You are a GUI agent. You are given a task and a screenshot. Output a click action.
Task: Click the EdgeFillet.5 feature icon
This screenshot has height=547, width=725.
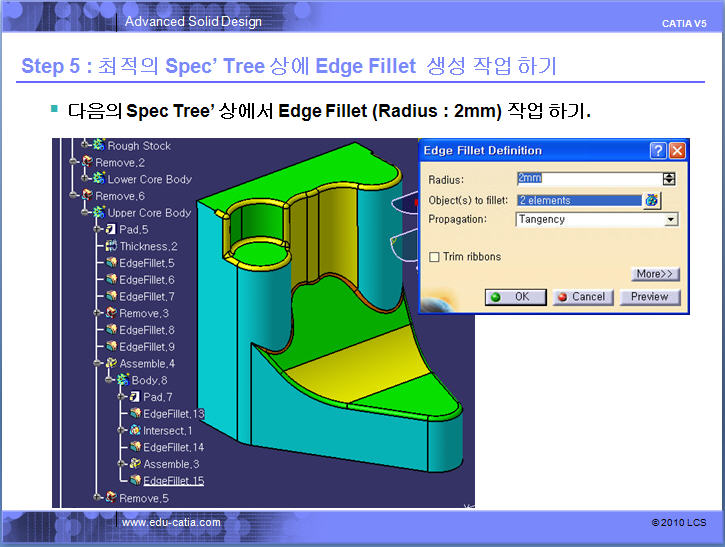[x=111, y=263]
